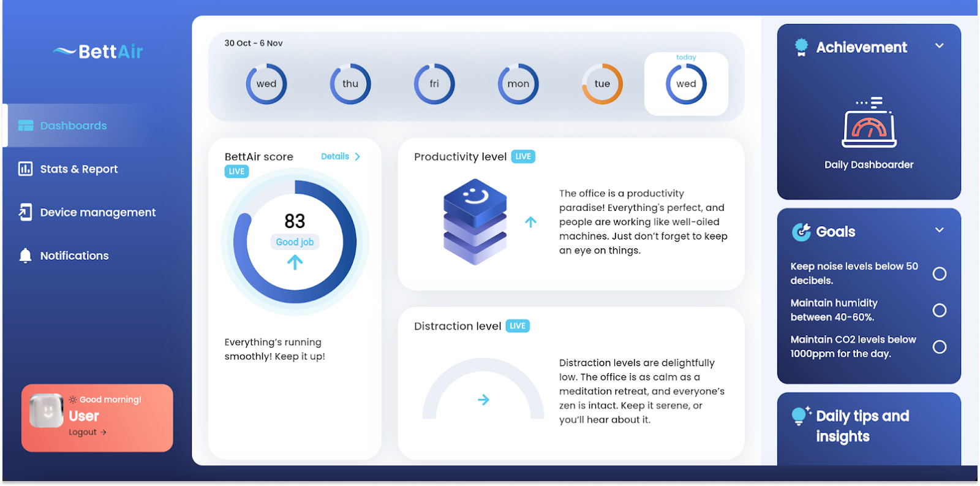Viewport: 980px width, 486px height.
Task: Click the Goals target icon
Action: 801,232
